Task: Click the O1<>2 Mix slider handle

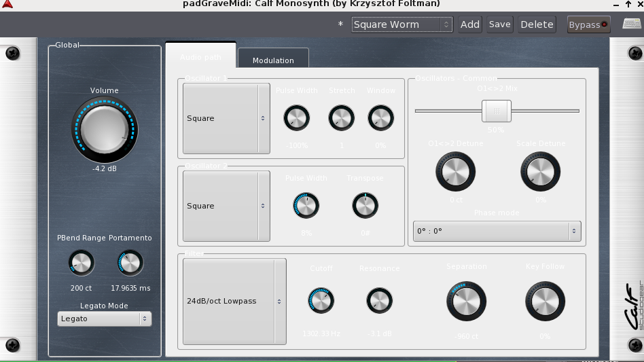Action: click(497, 110)
